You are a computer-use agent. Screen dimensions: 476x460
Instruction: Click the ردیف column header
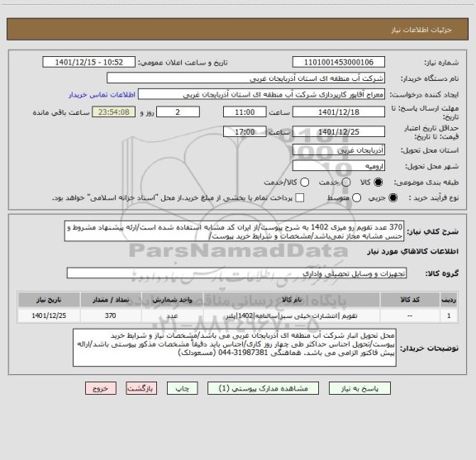click(449, 300)
